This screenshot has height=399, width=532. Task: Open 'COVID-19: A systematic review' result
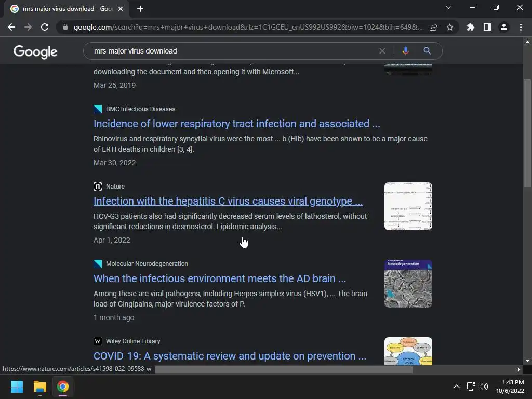pos(230,356)
